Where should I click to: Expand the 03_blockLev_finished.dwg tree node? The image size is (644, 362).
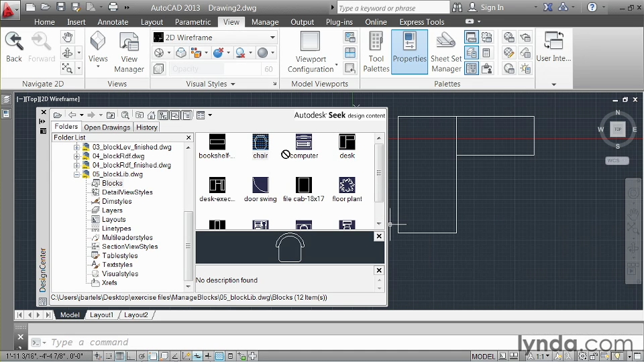click(x=76, y=147)
